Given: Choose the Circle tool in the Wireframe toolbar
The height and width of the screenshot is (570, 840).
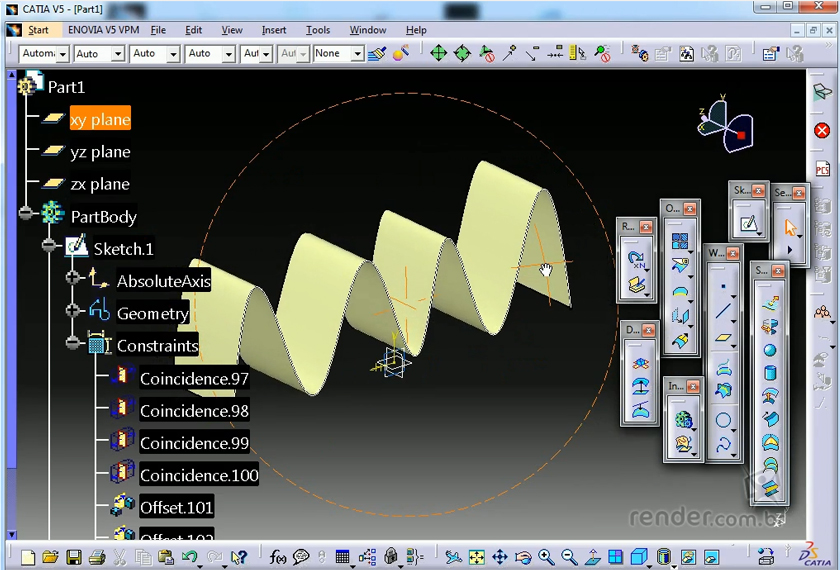Looking at the screenshot, I should coord(724,420).
